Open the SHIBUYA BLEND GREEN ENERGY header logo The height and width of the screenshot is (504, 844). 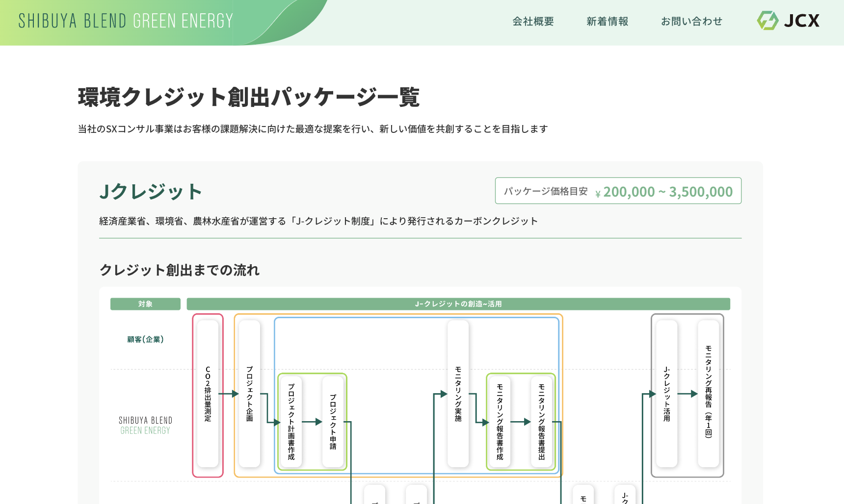pyautogui.click(x=126, y=21)
